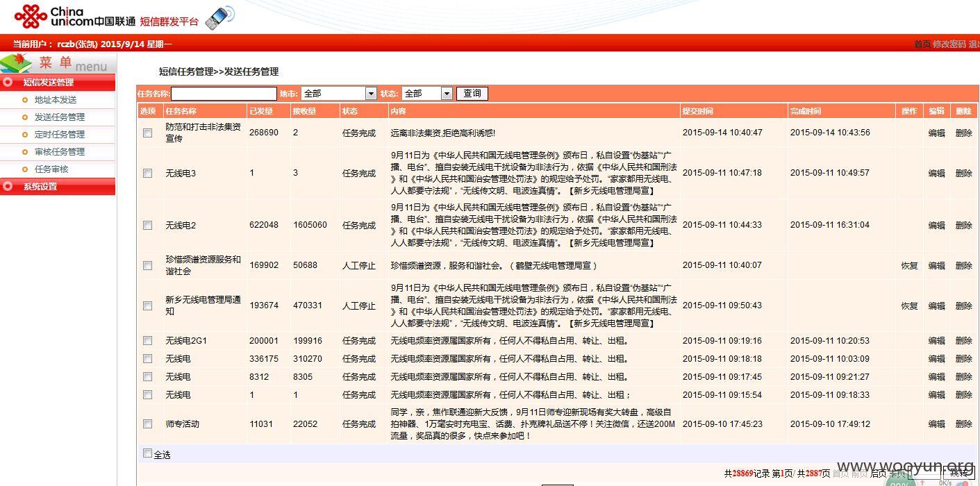Click the 查询 search button
This screenshot has height=486, width=980.
(472, 93)
